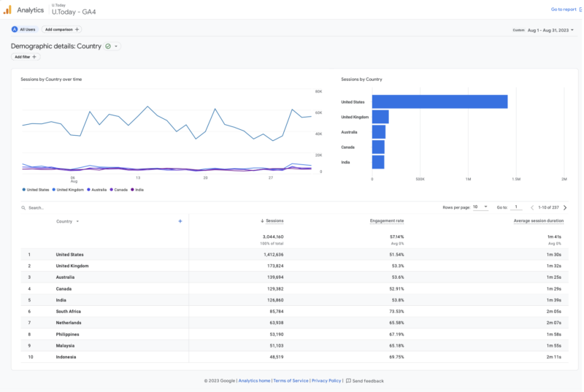Click the table Search field

[x=58, y=207]
